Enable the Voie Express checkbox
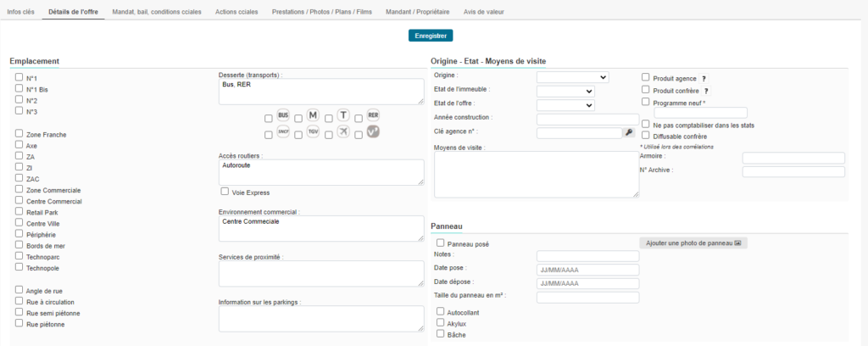This screenshot has height=346, width=868. tap(225, 192)
